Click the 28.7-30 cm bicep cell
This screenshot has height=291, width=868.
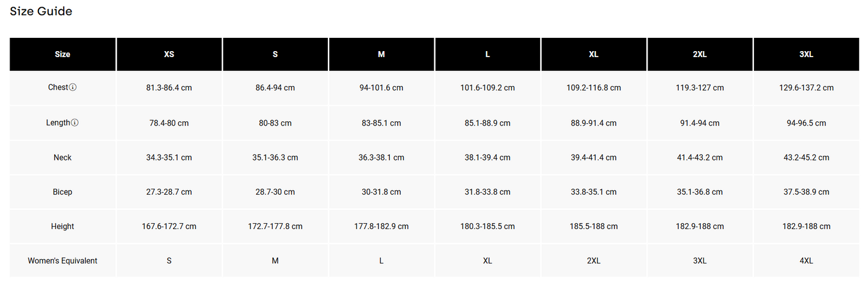[x=275, y=192]
